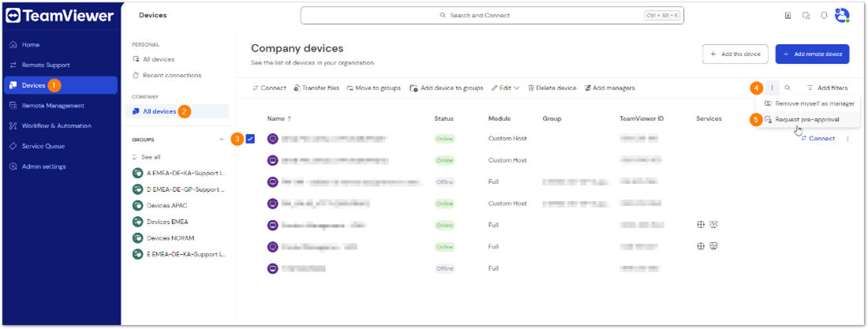This screenshot has width=868, height=329.
Task: Choose Remove myself as manager
Action: click(810, 103)
